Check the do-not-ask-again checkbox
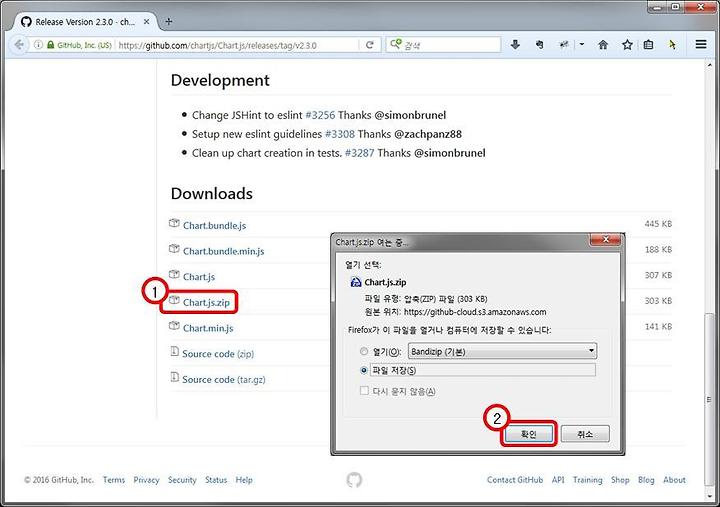720x507 pixels. pyautogui.click(x=364, y=391)
